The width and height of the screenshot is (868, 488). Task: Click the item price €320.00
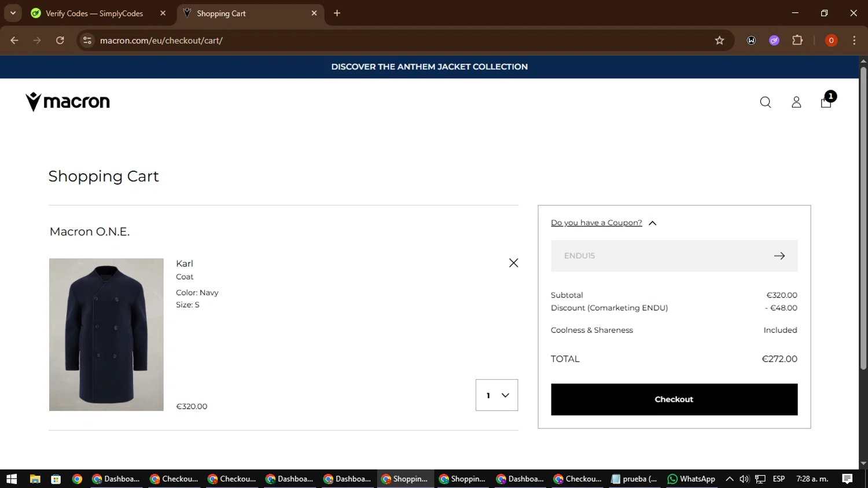(x=192, y=406)
